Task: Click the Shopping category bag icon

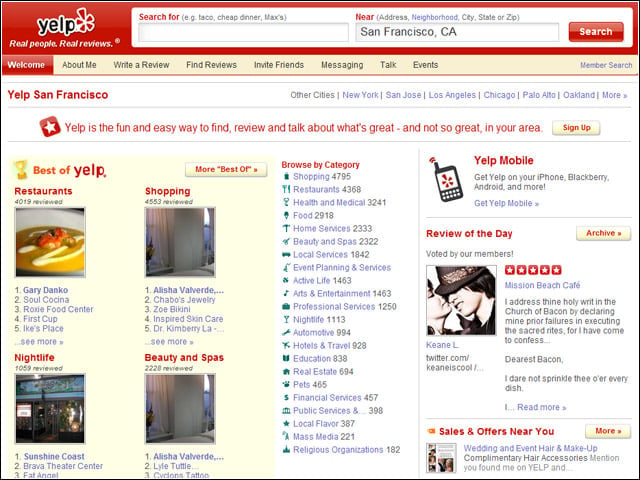Action: point(286,177)
